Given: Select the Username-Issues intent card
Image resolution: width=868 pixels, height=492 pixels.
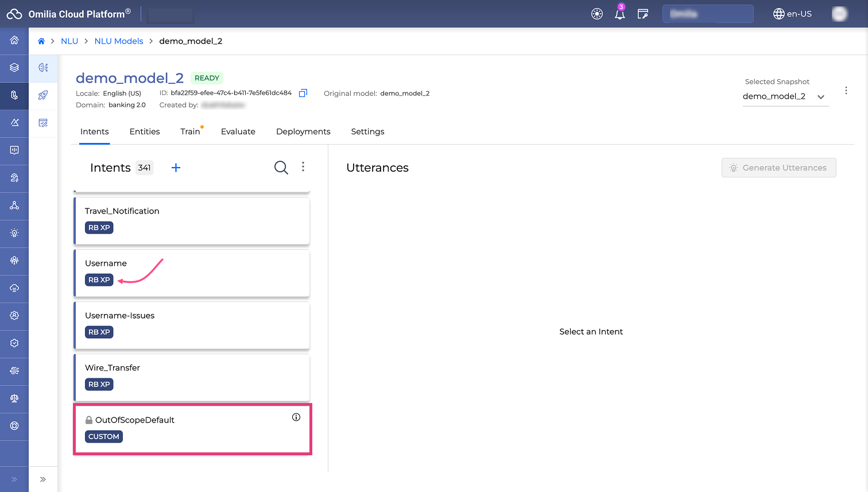Looking at the screenshot, I should pyautogui.click(x=192, y=325).
